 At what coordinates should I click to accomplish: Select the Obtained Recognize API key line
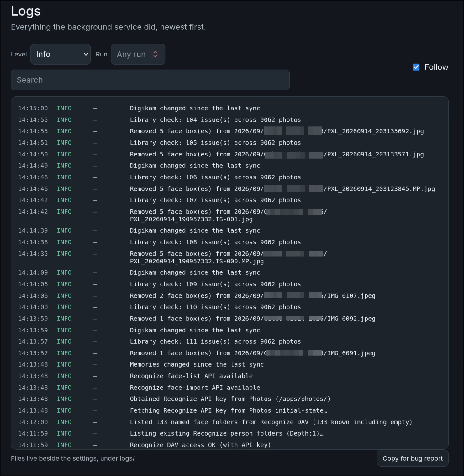(229, 399)
